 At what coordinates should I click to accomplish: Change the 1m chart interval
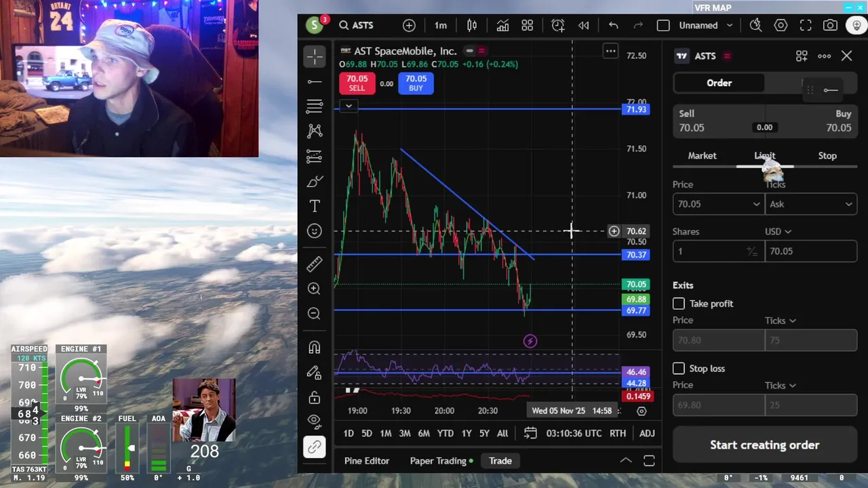click(x=441, y=25)
